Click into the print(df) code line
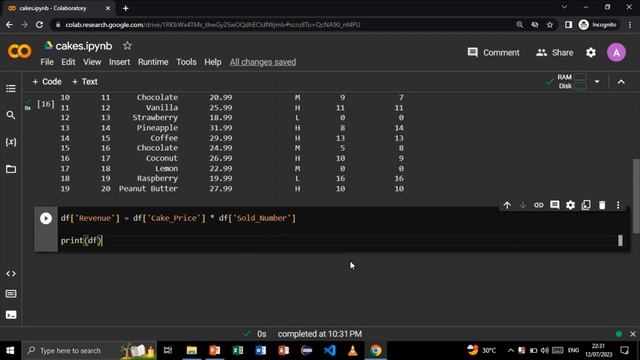The height and width of the screenshot is (360, 640). coord(82,241)
